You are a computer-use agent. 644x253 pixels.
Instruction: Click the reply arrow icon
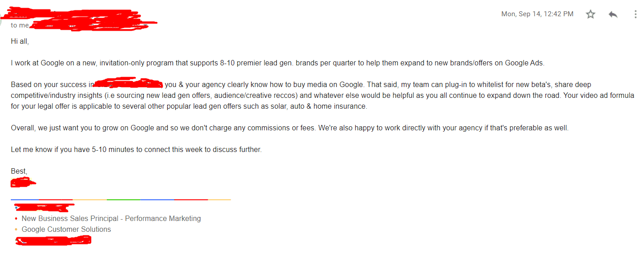pos(613,14)
